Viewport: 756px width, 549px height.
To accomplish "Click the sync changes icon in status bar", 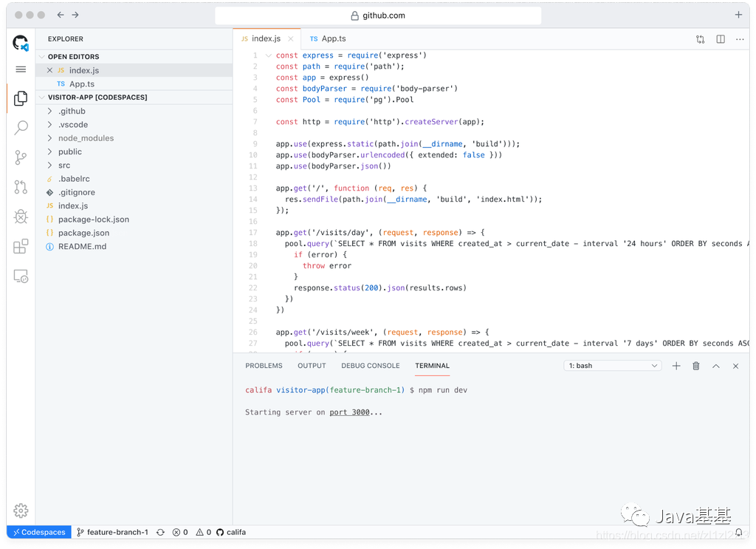I will tap(160, 532).
